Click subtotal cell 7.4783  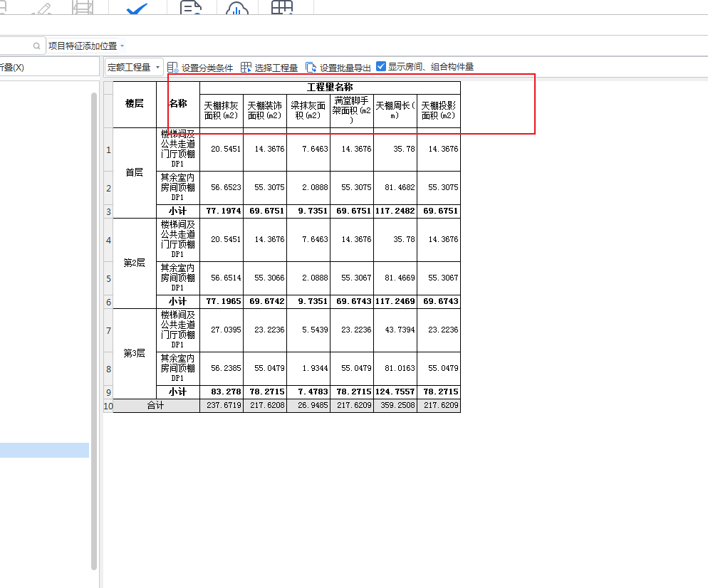(x=308, y=392)
